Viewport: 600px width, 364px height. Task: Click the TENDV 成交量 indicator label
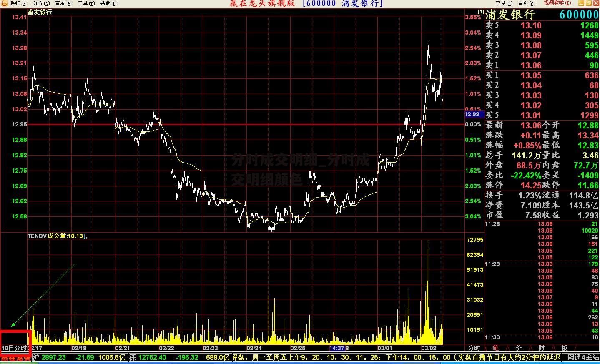click(57, 236)
